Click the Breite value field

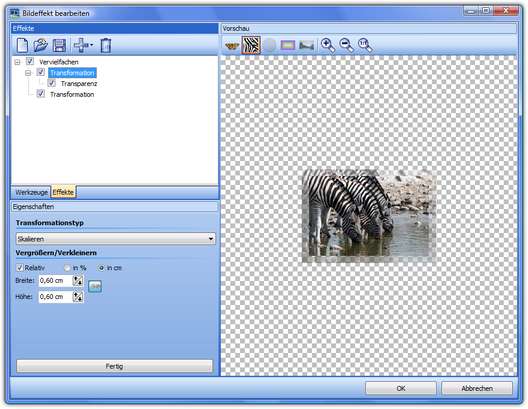[x=55, y=280]
